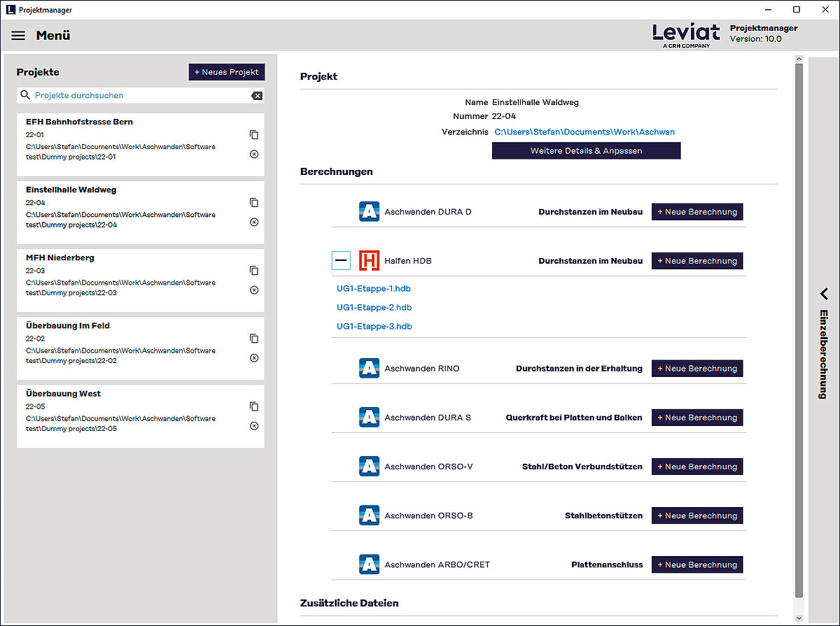
Task: Create a new project
Action: 227,72
